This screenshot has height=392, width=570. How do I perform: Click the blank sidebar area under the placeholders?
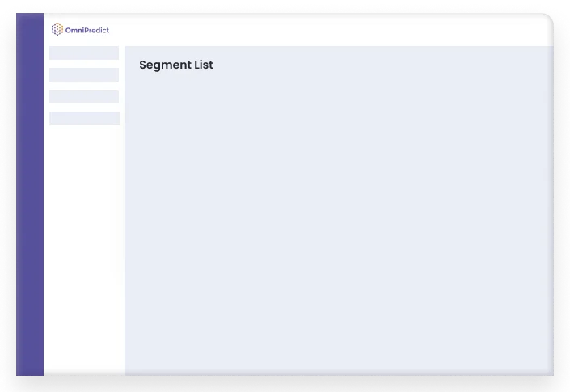click(x=84, y=251)
